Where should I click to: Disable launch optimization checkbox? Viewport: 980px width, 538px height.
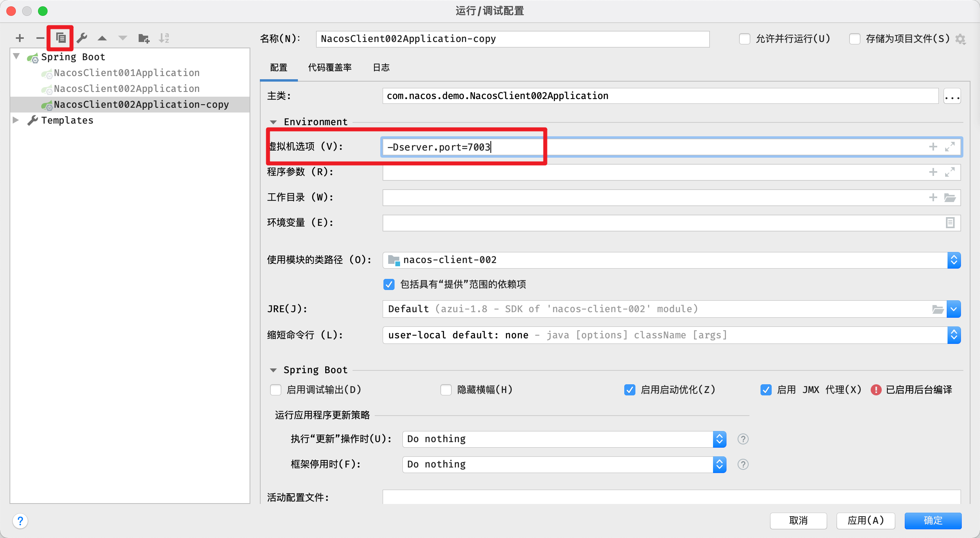coord(630,390)
